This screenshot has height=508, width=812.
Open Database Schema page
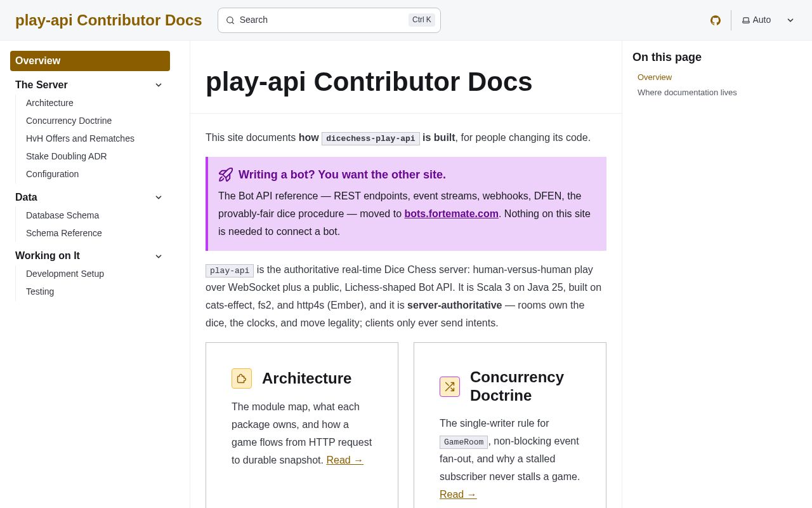click(62, 215)
